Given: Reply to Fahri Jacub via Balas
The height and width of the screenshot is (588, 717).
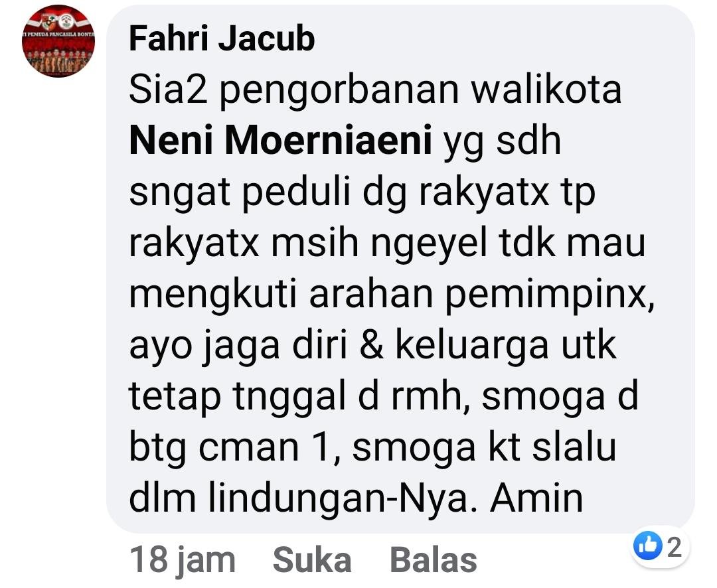Looking at the screenshot, I should tap(433, 559).
